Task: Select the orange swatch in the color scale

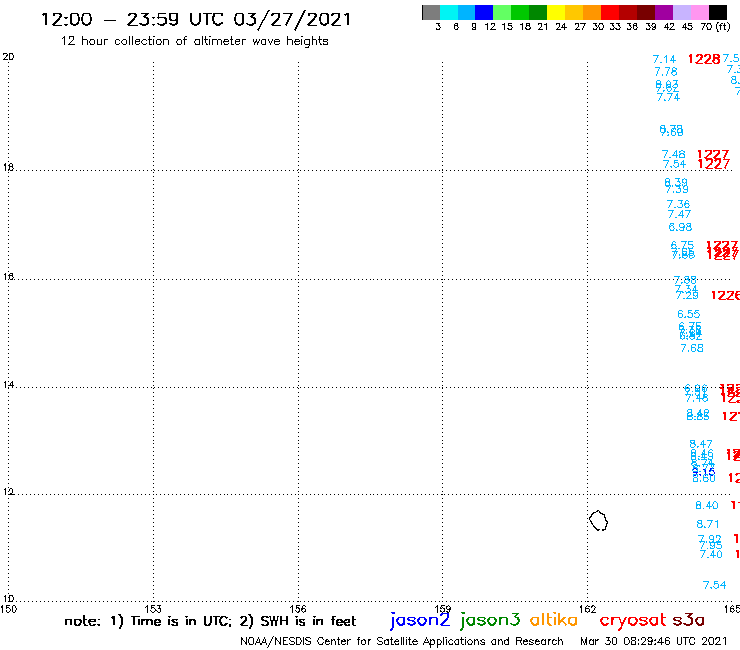Action: point(592,12)
